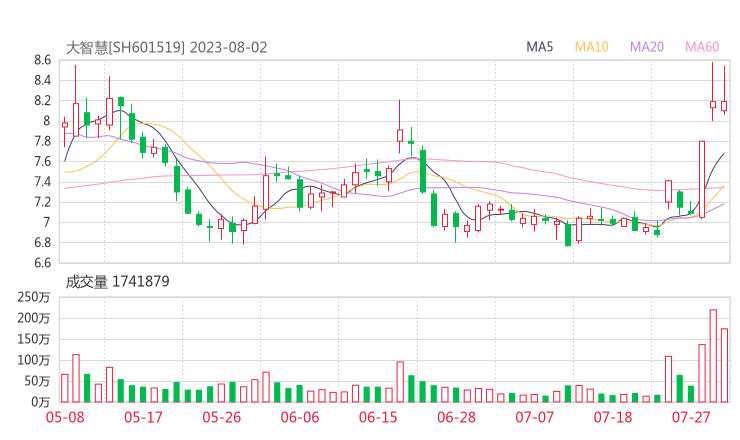Click the 150万 volume axis label
The image size is (740, 440).
coord(34,339)
